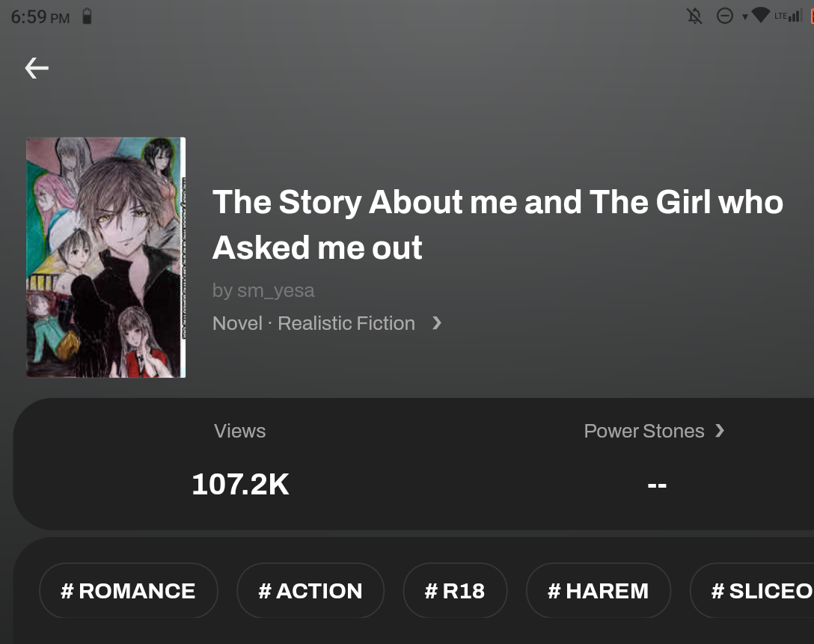Tap the Wi-Fi signal icon
814x644 pixels.
pyautogui.click(x=760, y=16)
